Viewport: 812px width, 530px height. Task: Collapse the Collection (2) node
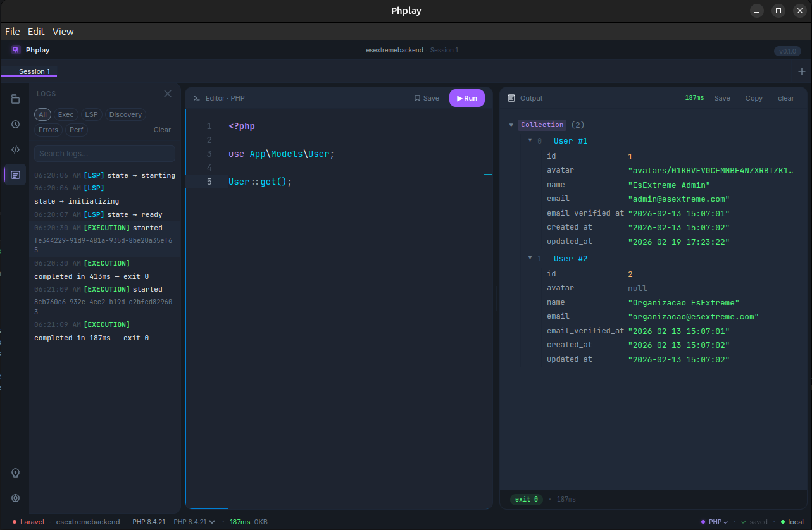click(511, 125)
